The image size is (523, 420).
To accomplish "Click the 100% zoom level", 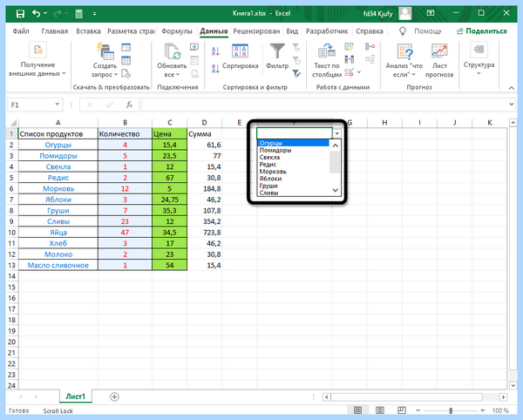I will (x=500, y=410).
